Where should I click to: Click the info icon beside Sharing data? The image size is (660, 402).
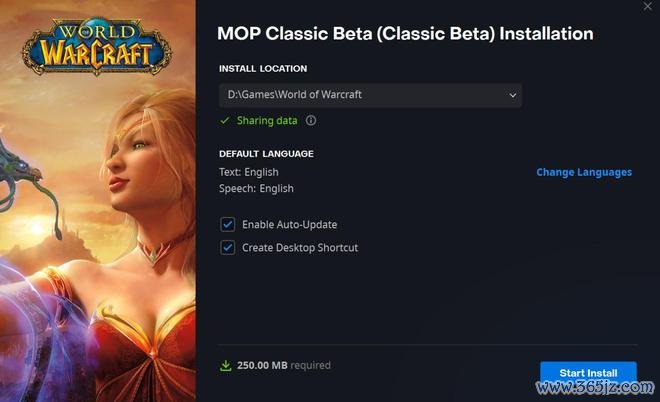pos(311,121)
